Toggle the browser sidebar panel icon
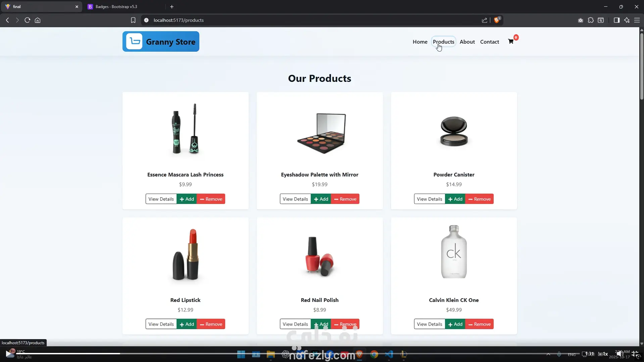The height and width of the screenshot is (362, 644). click(616, 20)
